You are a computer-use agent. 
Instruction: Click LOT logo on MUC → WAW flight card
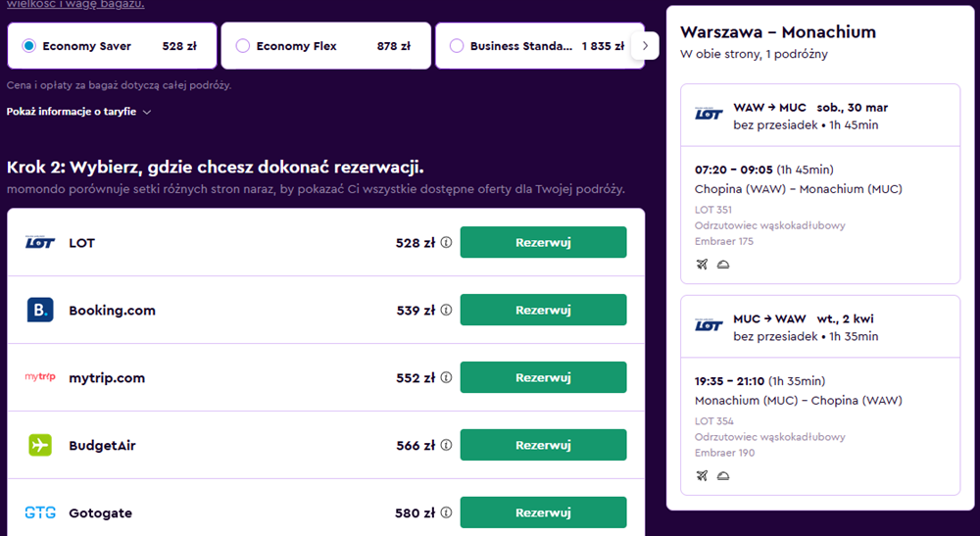coord(709,325)
